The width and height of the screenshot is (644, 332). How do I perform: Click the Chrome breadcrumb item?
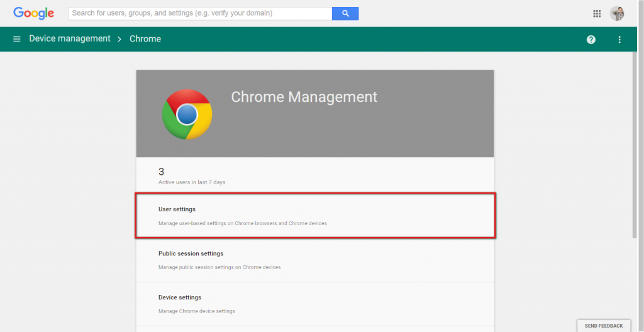(x=145, y=39)
